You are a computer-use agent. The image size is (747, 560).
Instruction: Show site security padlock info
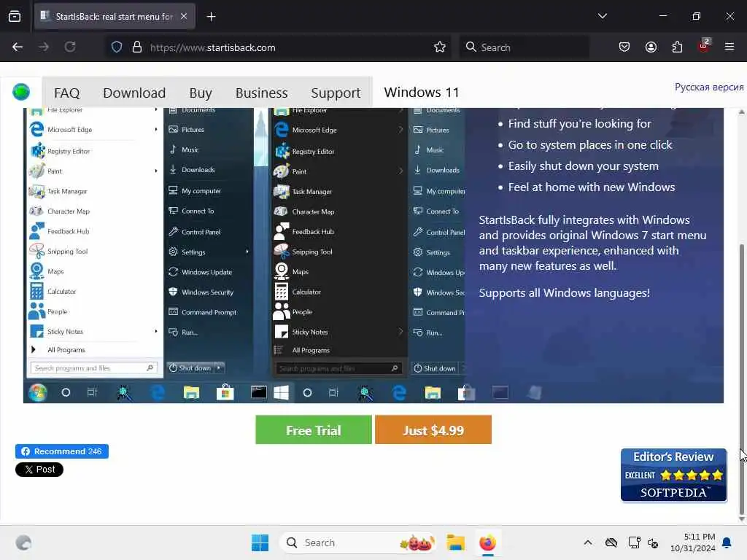coord(136,47)
